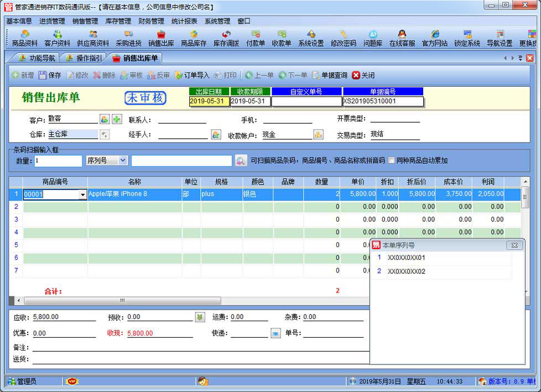Click the horizontal scrollbar under the grid
Image resolution: width=541 pixels, height=392 pixels.
tap(122, 301)
